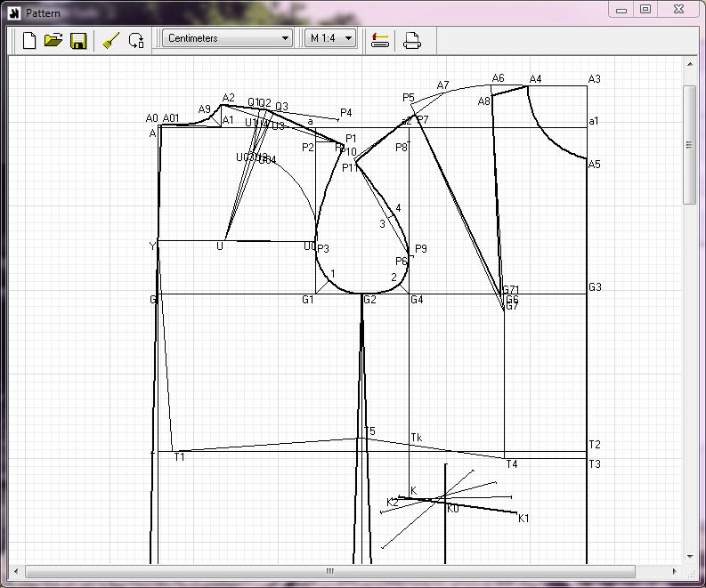Click the horizontal scrollbar thumb
This screenshot has height=588, width=706.
330,571
